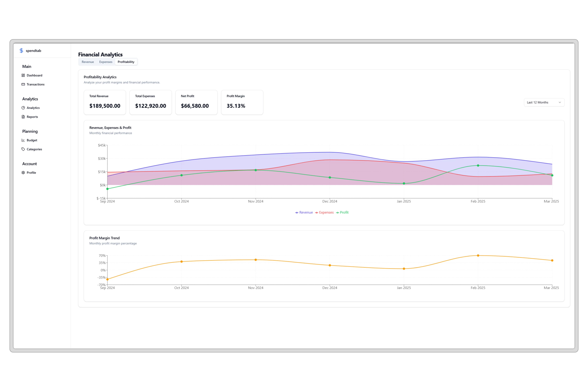Click the Oct 2024 profit data point

point(182,175)
